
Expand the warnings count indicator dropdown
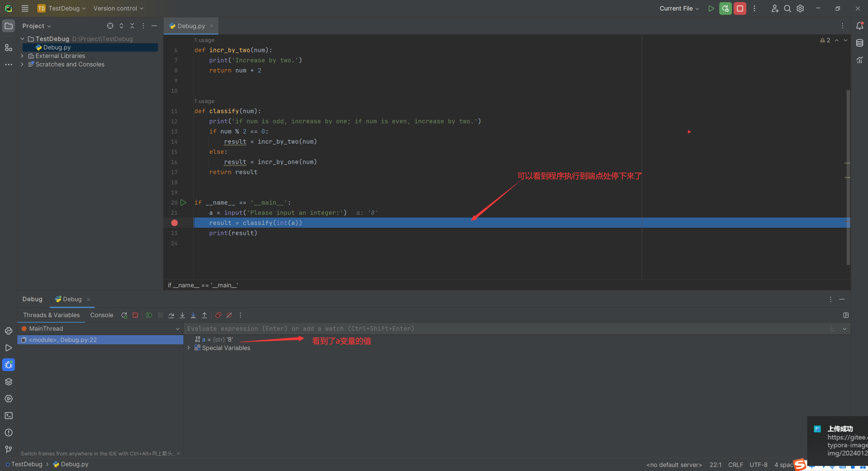tap(825, 40)
